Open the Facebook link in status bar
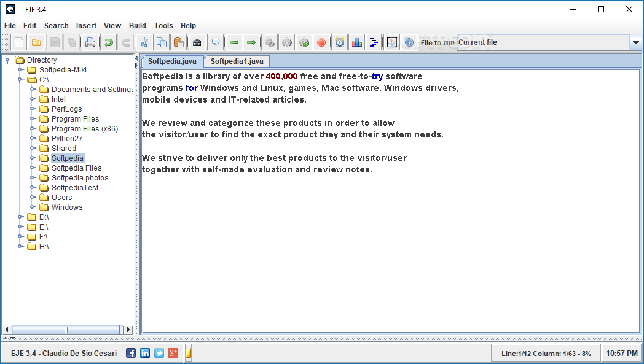The height and width of the screenshot is (364, 644). pyautogui.click(x=131, y=353)
